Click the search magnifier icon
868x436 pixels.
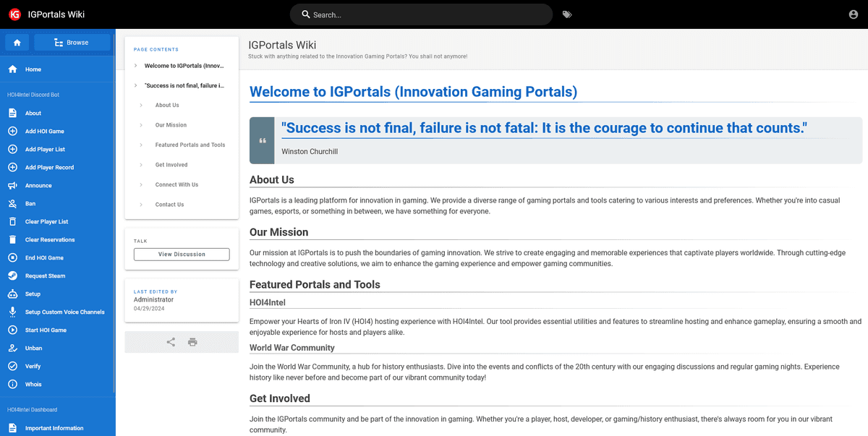[306, 14]
